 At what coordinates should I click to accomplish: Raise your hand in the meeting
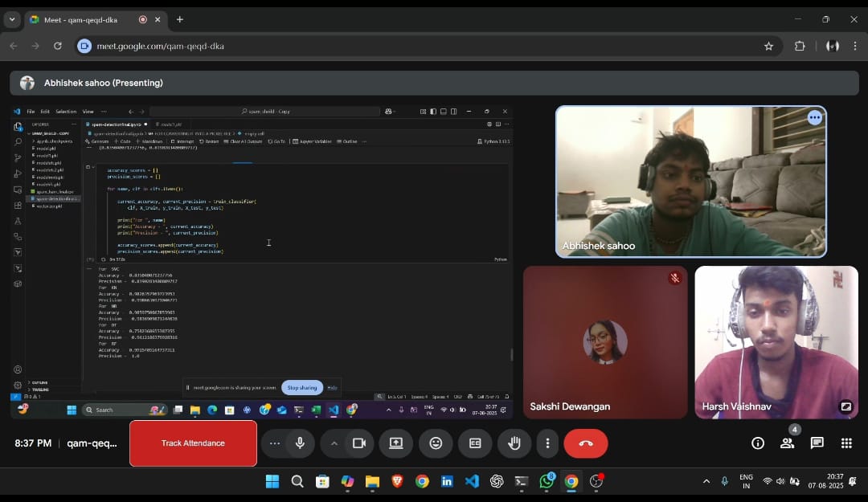pos(514,443)
